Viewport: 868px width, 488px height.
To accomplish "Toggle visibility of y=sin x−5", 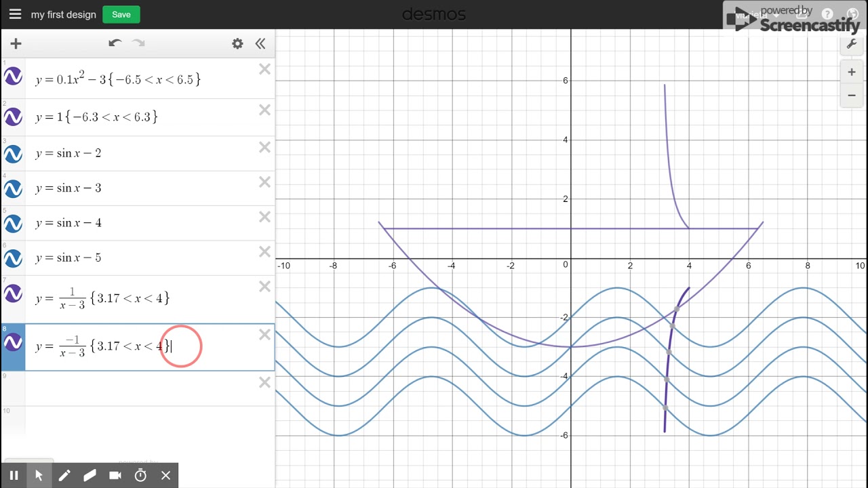I will 13,258.
